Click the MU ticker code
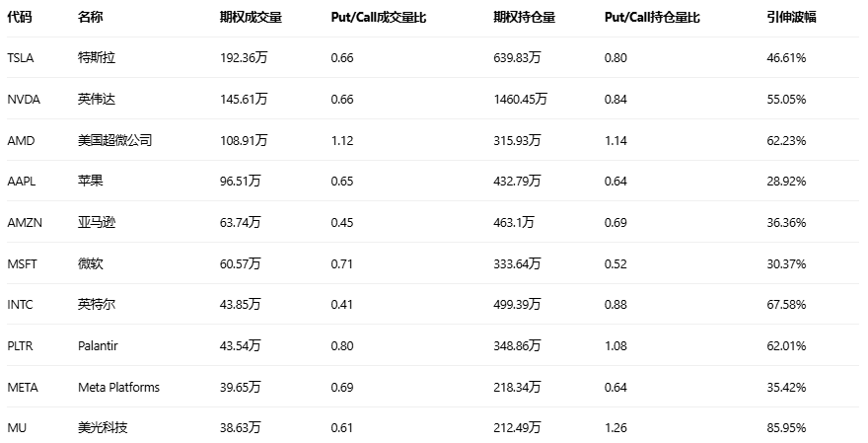 point(16,428)
